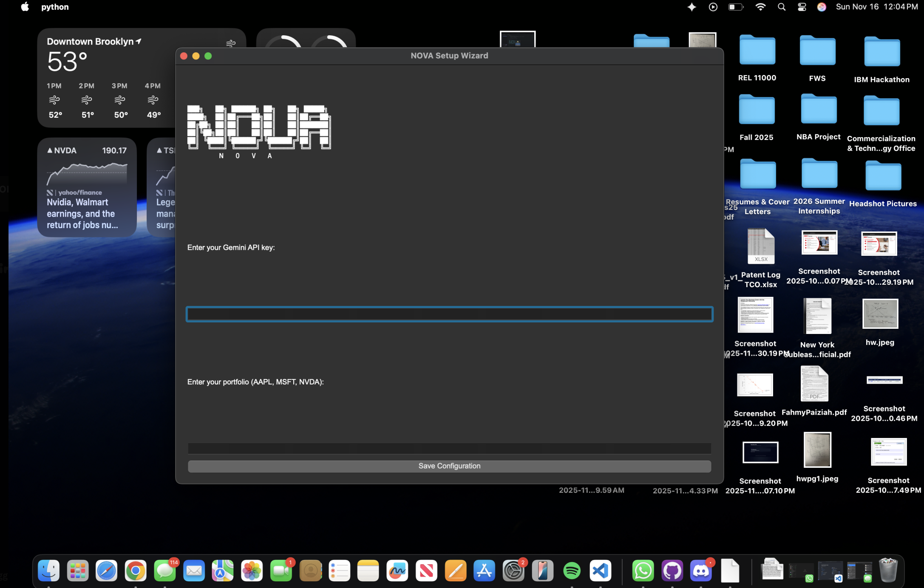The width and height of the screenshot is (924, 588).
Task: Launch Google Chrome from the dock
Action: (x=136, y=570)
